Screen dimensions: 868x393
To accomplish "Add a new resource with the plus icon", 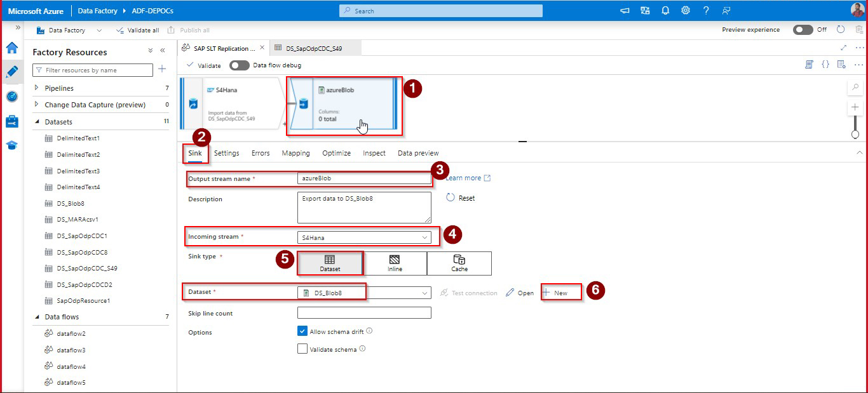I will pos(162,69).
